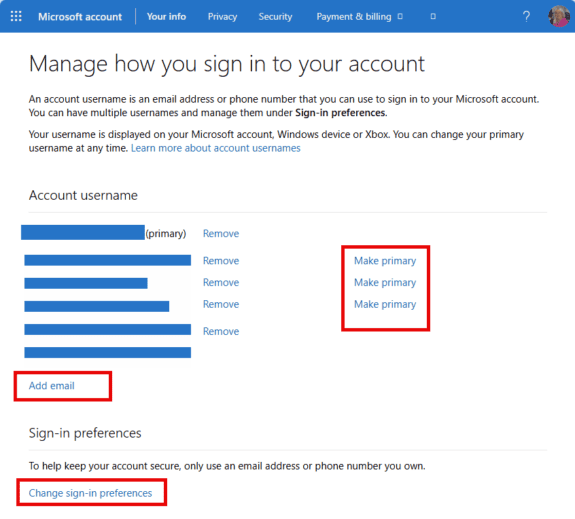Open Change sign-in preferences

[x=90, y=493]
